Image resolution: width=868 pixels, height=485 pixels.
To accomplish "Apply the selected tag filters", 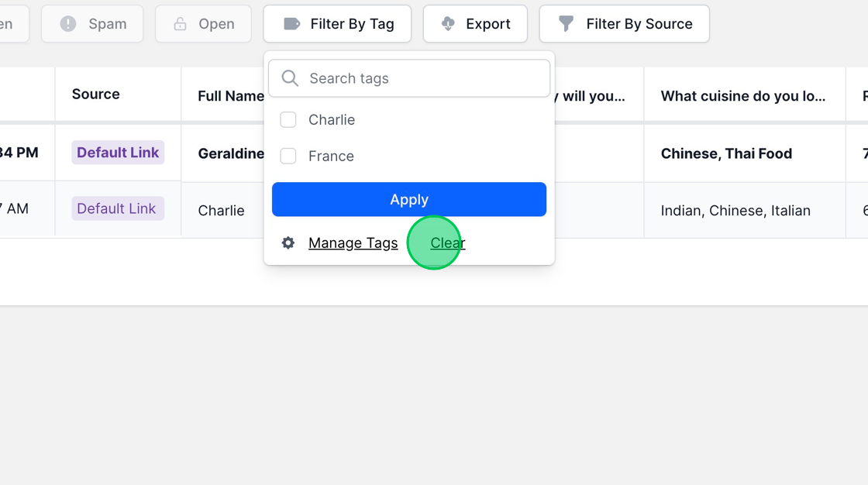I will pos(409,199).
